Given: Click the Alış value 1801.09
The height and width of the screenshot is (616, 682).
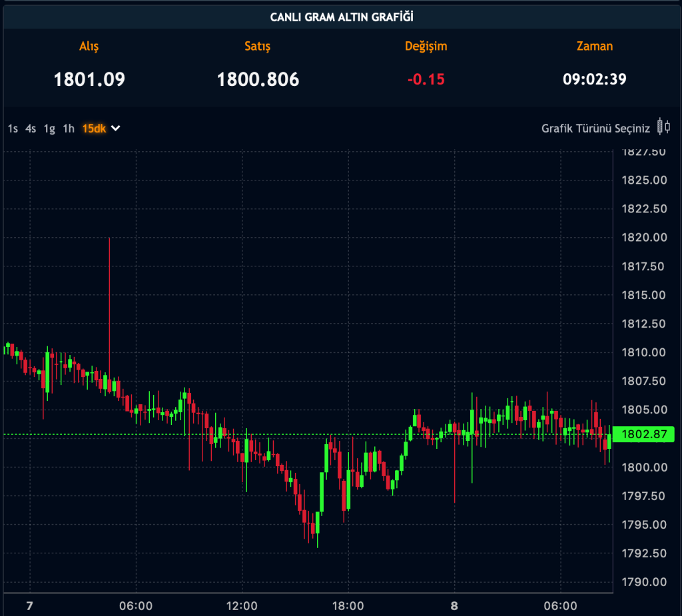Looking at the screenshot, I should [89, 79].
